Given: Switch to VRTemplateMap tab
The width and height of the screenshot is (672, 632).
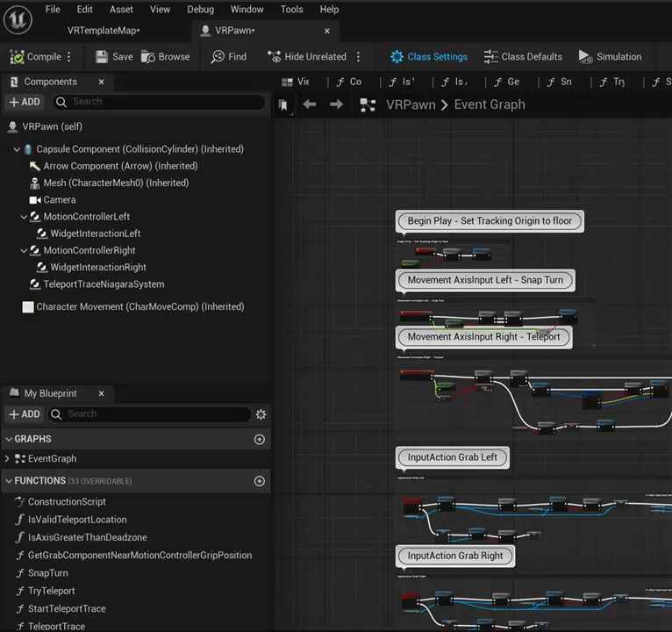Looking at the screenshot, I should (104, 31).
